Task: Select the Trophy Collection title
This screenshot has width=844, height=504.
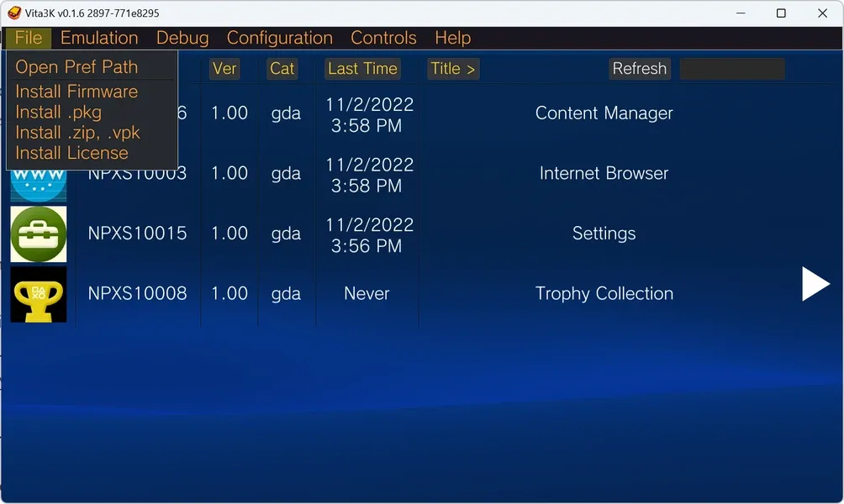Action: [x=604, y=294]
